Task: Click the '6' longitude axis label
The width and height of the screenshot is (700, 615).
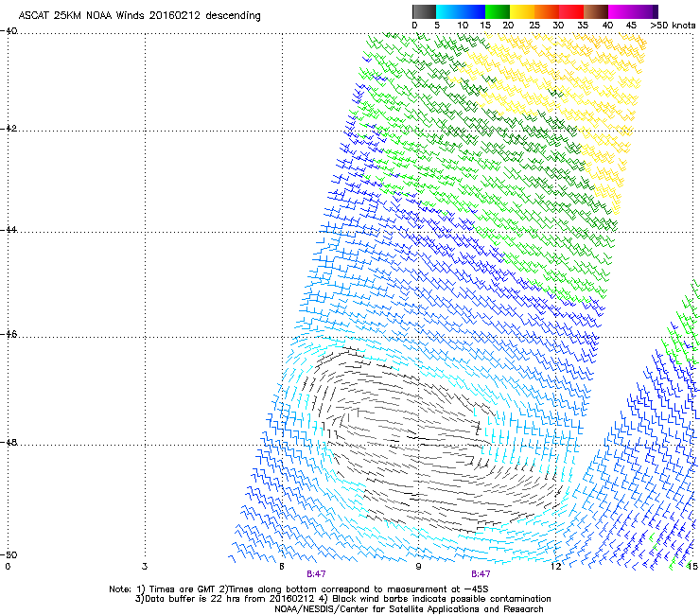Action: click(281, 567)
